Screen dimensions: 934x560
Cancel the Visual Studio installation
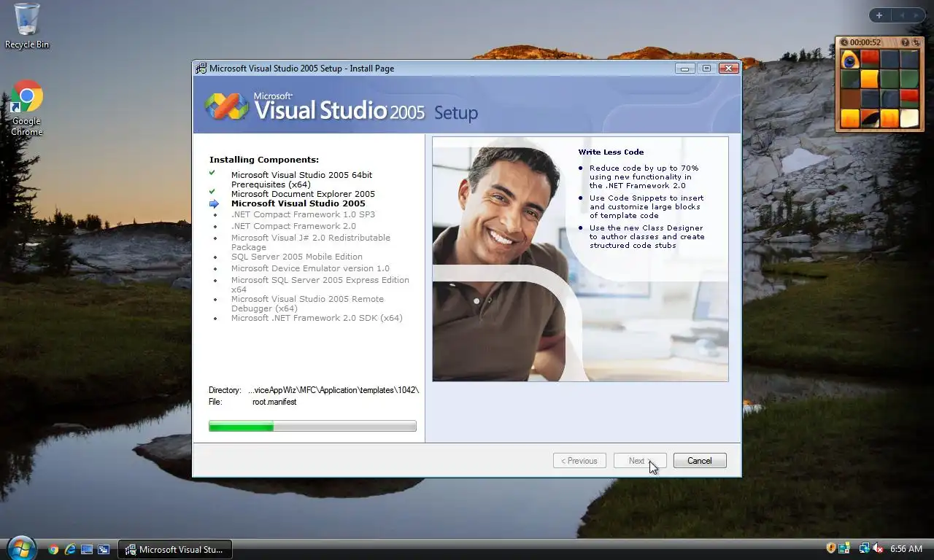click(x=700, y=461)
